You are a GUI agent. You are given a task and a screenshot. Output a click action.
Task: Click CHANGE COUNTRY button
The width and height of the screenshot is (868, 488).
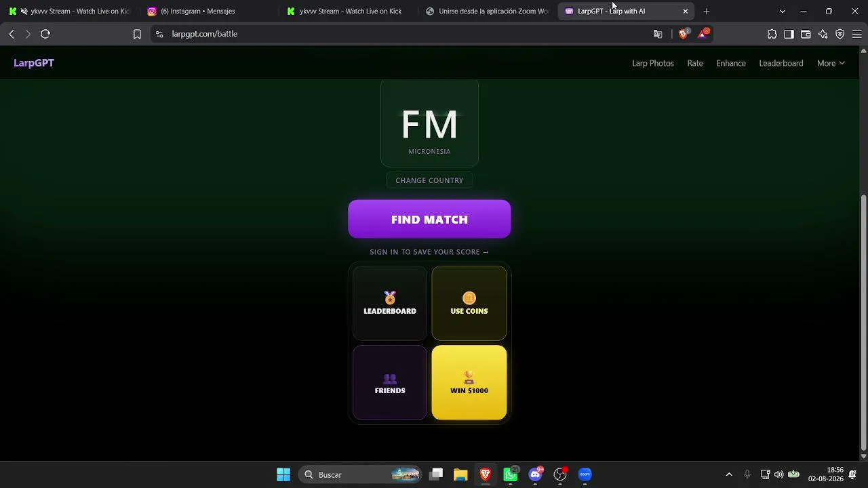tap(429, 180)
